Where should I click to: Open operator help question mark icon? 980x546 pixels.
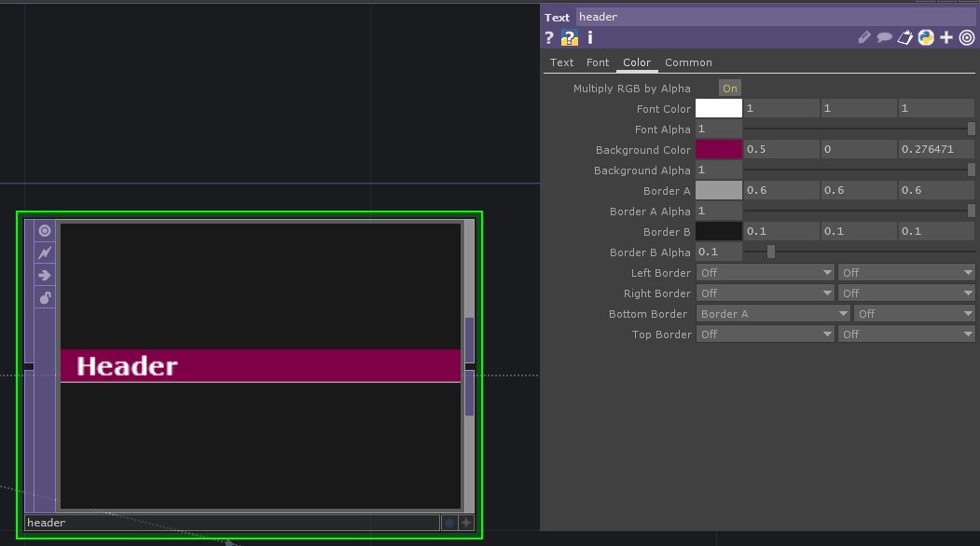point(549,38)
